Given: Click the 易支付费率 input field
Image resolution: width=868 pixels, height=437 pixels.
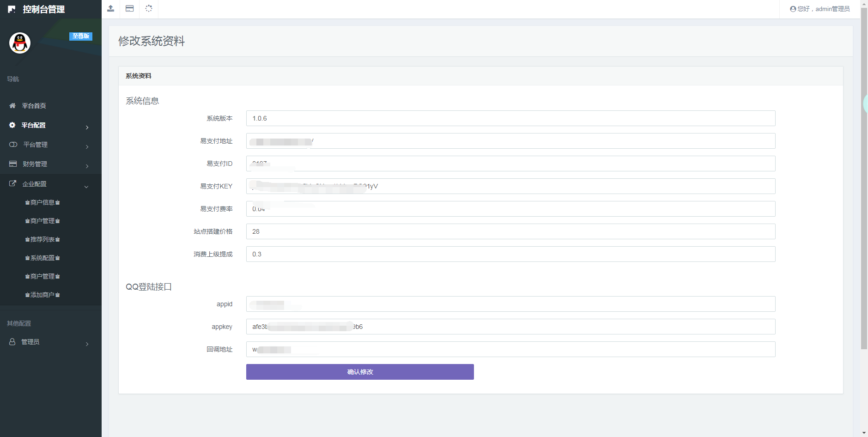Looking at the screenshot, I should point(510,209).
